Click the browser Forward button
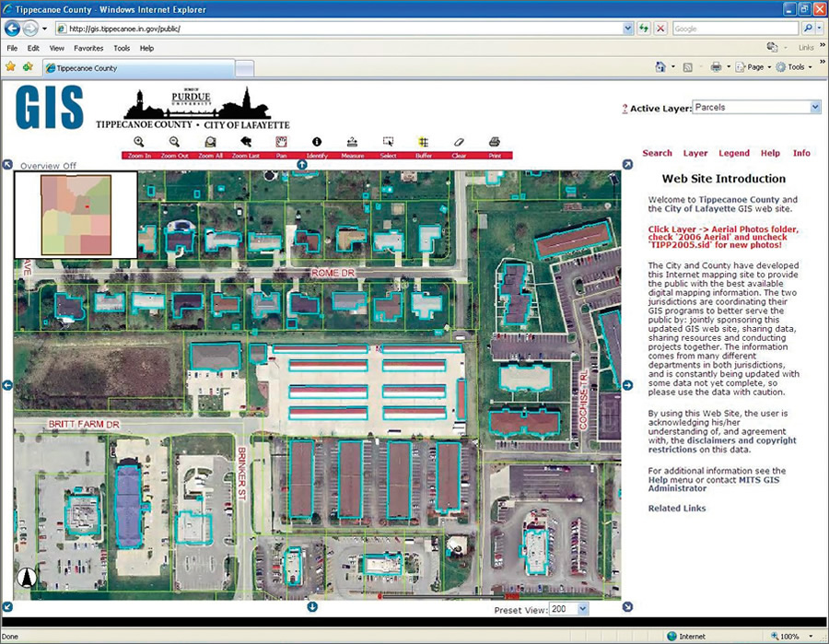 [x=30, y=29]
